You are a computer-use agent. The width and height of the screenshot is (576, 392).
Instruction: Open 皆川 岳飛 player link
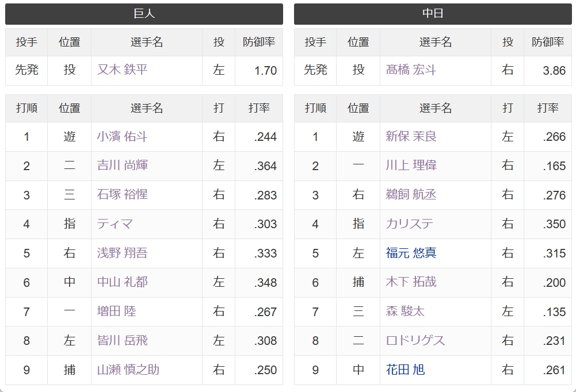coord(122,340)
